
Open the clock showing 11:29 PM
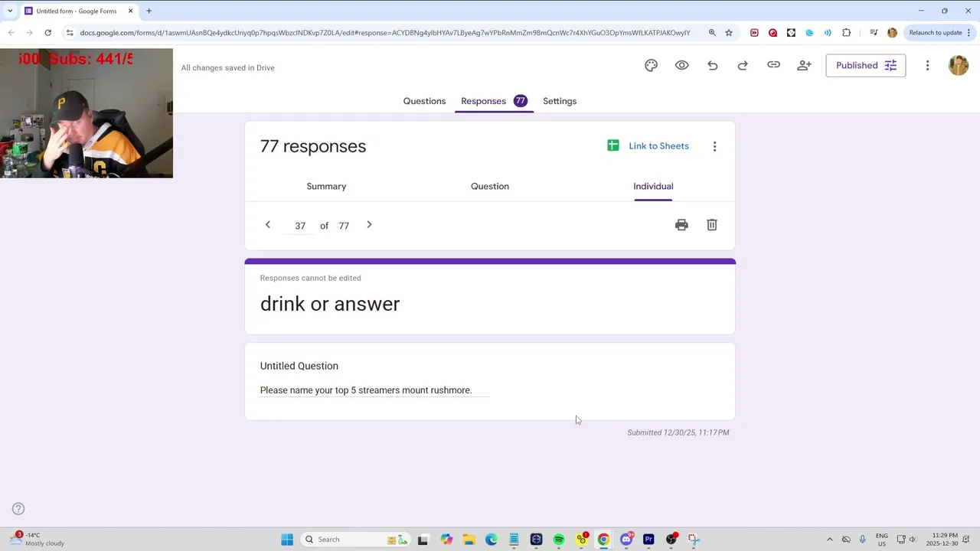tap(942, 540)
